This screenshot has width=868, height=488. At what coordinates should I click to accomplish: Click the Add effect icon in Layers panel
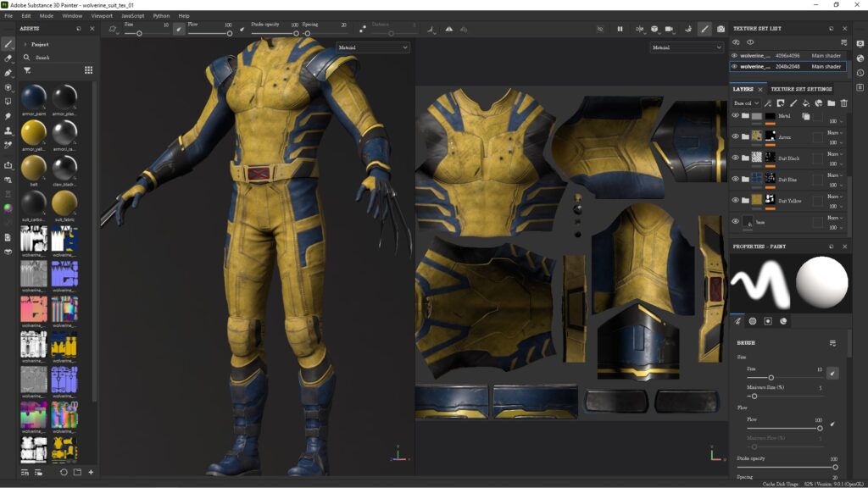point(766,103)
